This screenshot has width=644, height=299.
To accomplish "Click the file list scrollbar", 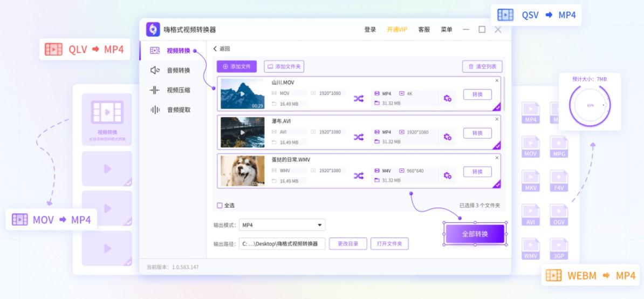I will (505, 94).
